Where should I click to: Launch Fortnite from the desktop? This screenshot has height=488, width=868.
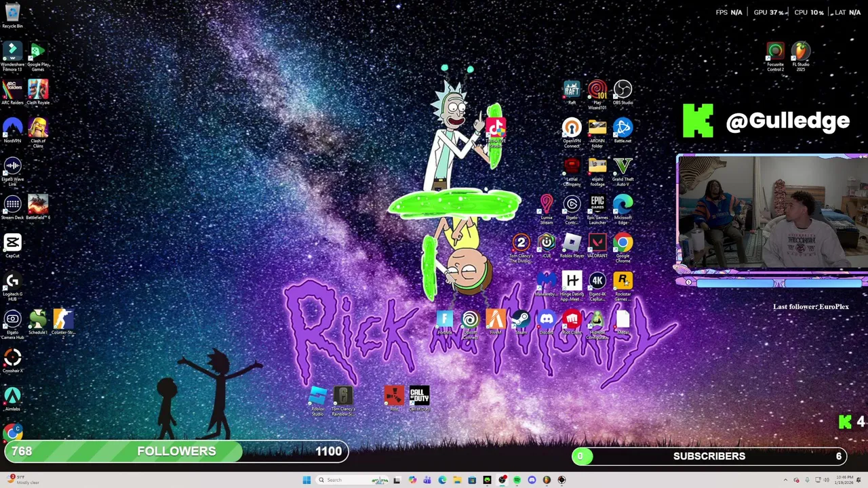pyautogui.click(x=444, y=322)
